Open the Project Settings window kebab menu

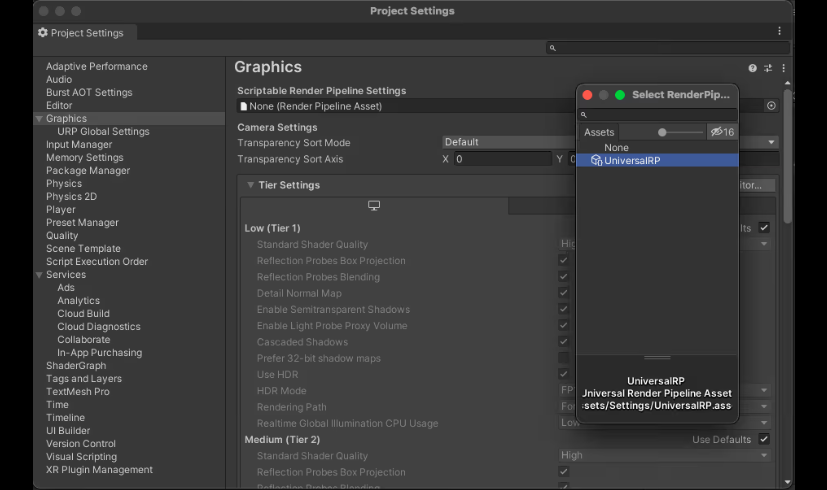coord(780,31)
